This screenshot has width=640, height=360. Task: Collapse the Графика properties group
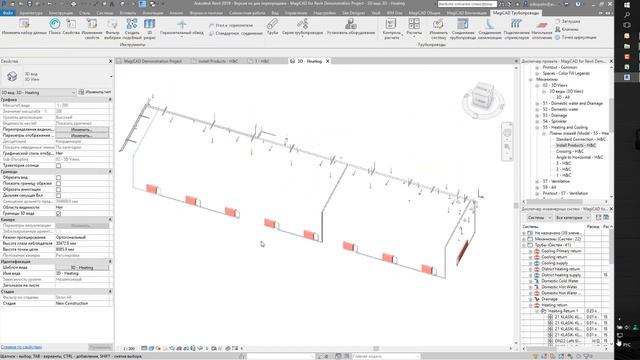pos(110,100)
